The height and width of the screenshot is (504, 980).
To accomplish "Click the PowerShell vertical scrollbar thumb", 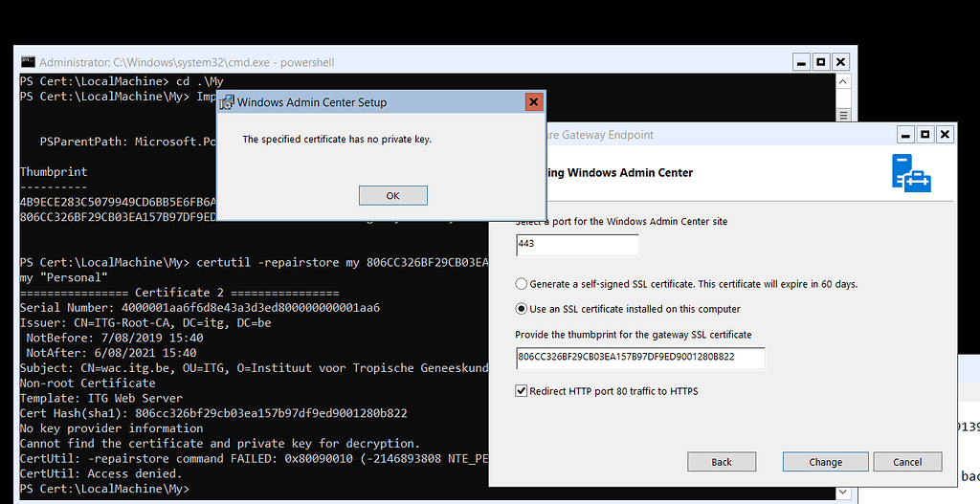I will coord(843,115).
